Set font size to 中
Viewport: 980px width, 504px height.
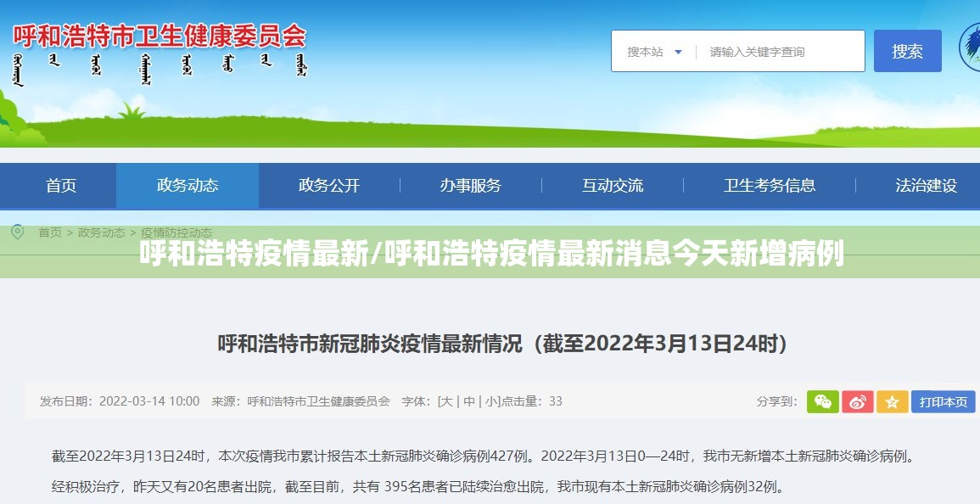point(469,401)
